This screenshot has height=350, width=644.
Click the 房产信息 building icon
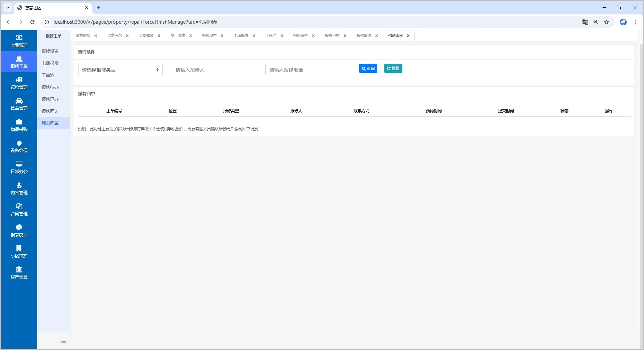(x=19, y=269)
